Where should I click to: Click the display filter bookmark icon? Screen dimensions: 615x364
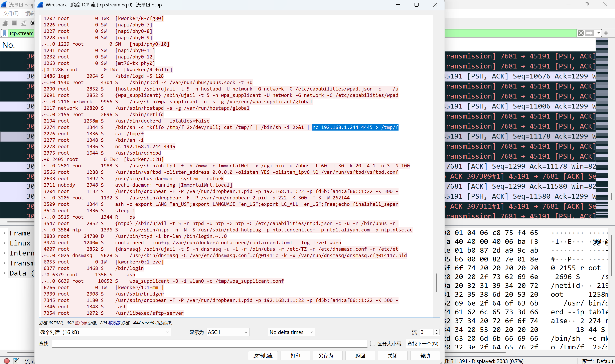[4, 33]
